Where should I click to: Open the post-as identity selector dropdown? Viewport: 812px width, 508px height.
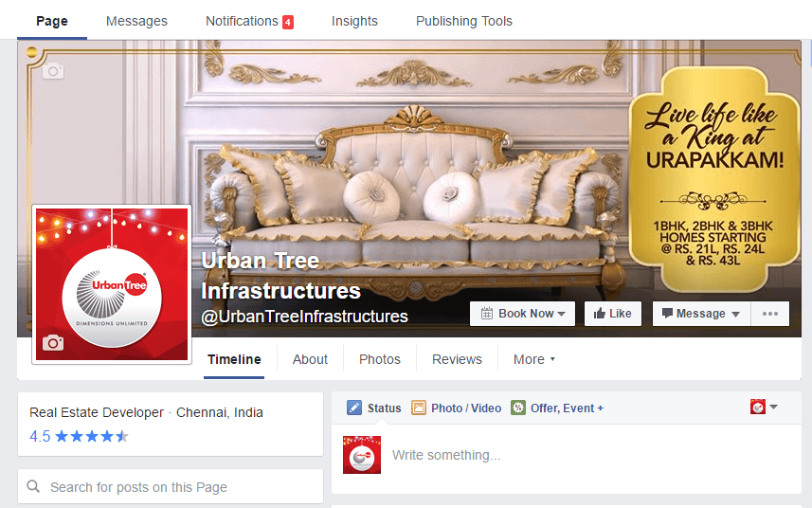764,407
